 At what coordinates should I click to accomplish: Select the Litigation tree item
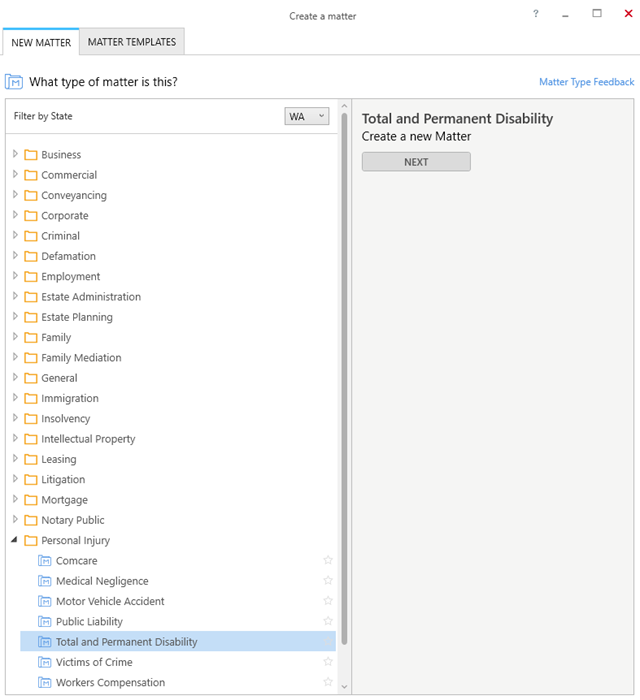coord(63,479)
